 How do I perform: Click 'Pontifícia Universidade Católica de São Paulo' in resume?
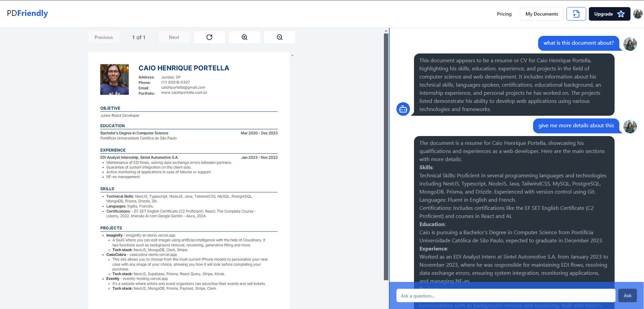(138, 138)
